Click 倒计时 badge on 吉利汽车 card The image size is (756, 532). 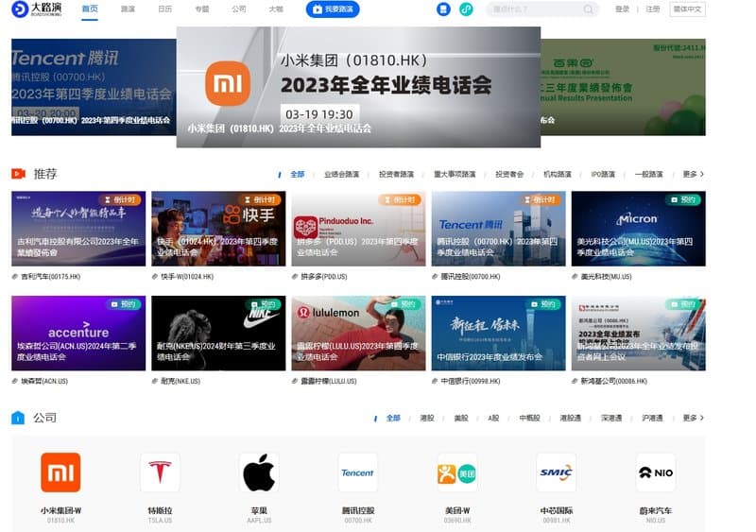point(120,199)
